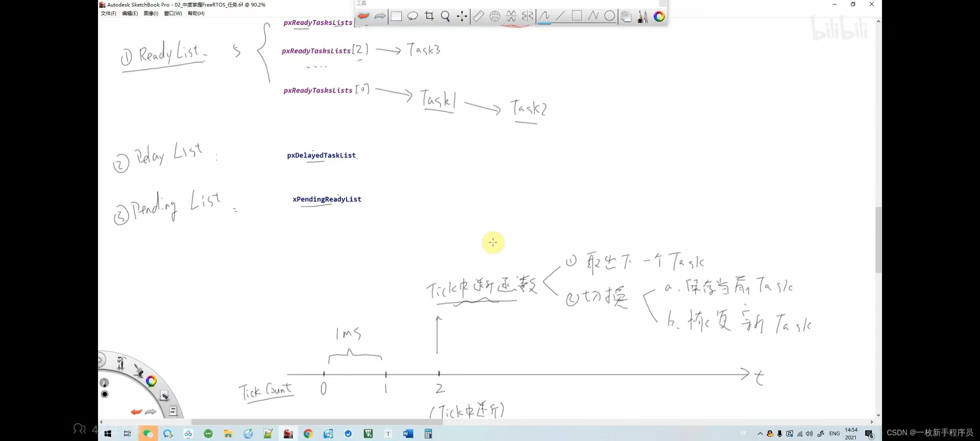Image resolution: width=980 pixels, height=441 pixels.
Task: Click the scroll-left arrow of horizontal scrollbar
Action: tap(101, 422)
